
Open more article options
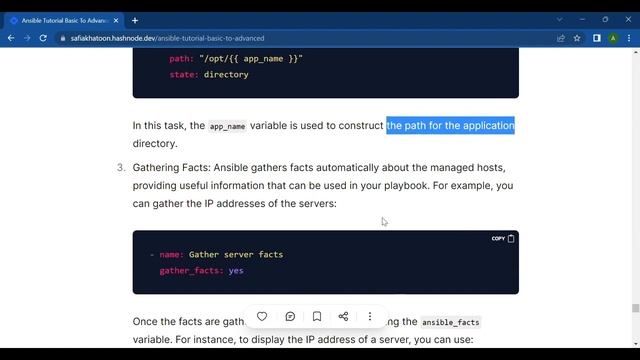(x=370, y=316)
